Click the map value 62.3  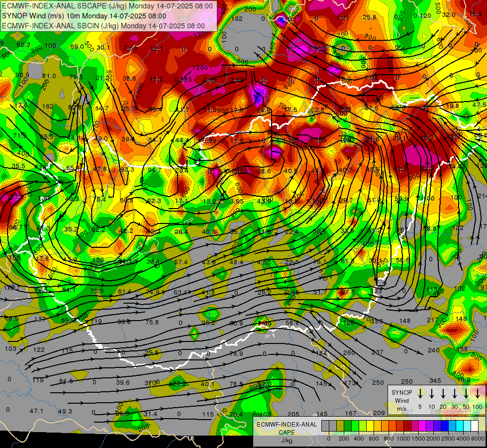pyautogui.click(x=23, y=45)
